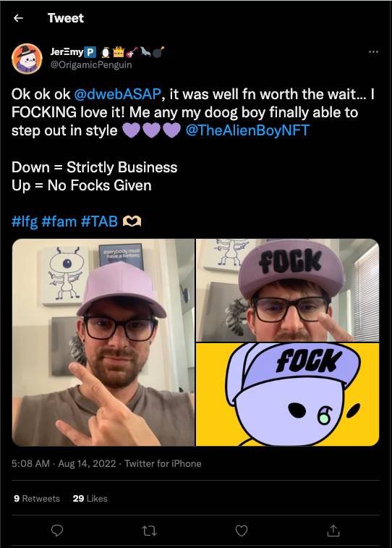Open the @dwebASAP mention
This screenshot has width=392, height=548.
click(117, 94)
